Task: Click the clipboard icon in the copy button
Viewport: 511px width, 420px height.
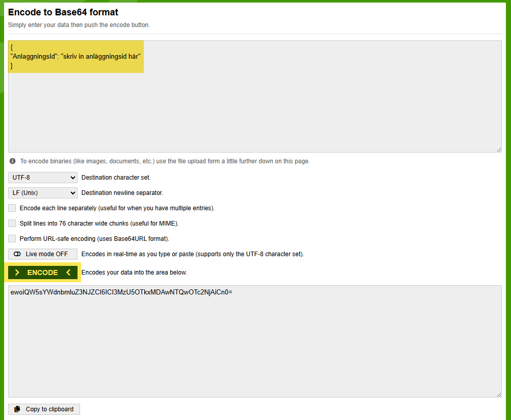Action: (17, 409)
